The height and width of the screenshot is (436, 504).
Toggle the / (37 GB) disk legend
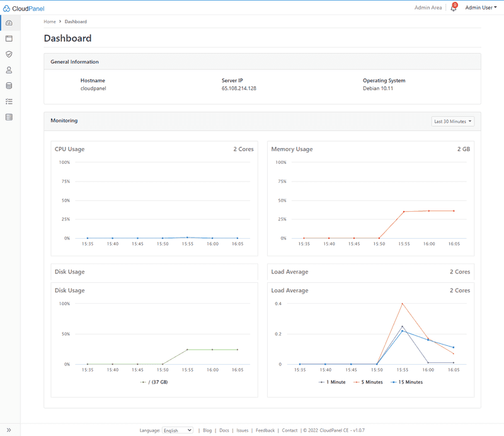point(154,382)
